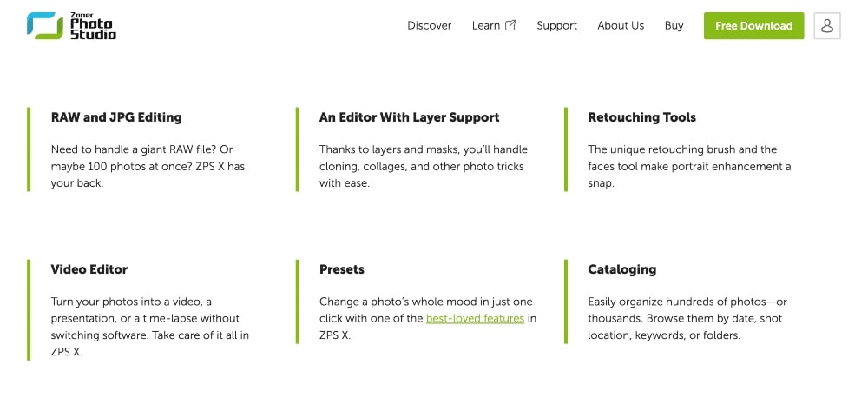868x411 pixels.
Task: Select the An Editor With Layer Support heading
Action: tap(410, 117)
